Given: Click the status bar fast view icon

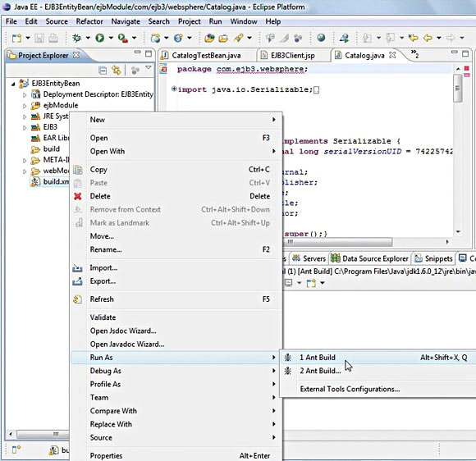Looking at the screenshot, I should (x=16, y=450).
